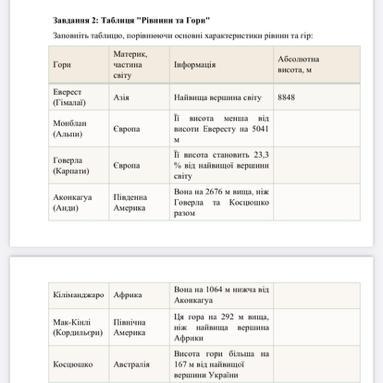Click the "Австралія" cell

139,364
